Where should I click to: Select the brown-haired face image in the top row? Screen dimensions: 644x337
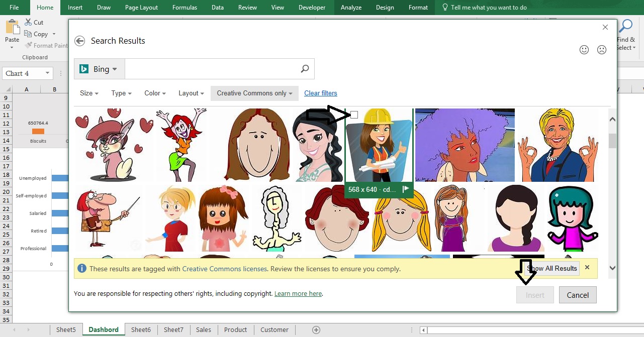click(257, 145)
